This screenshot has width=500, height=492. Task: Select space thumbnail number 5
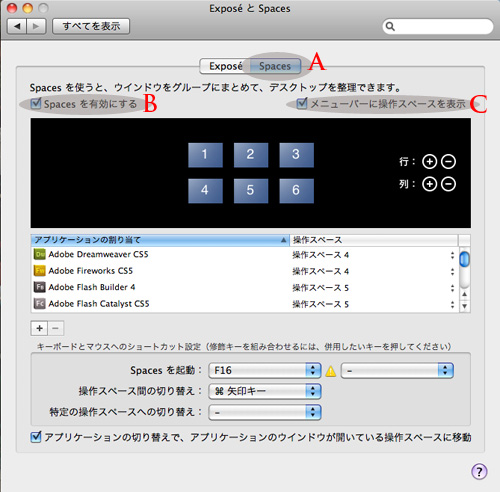[251, 191]
